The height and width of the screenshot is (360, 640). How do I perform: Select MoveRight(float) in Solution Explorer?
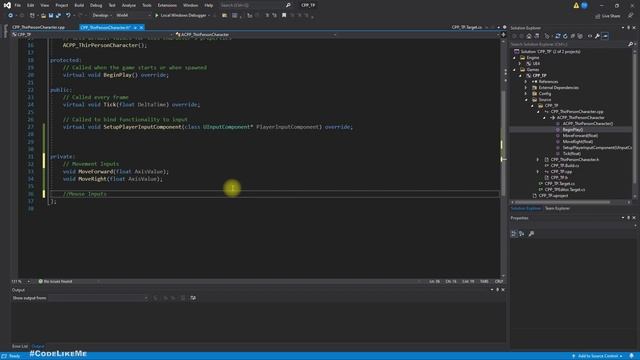pos(578,142)
